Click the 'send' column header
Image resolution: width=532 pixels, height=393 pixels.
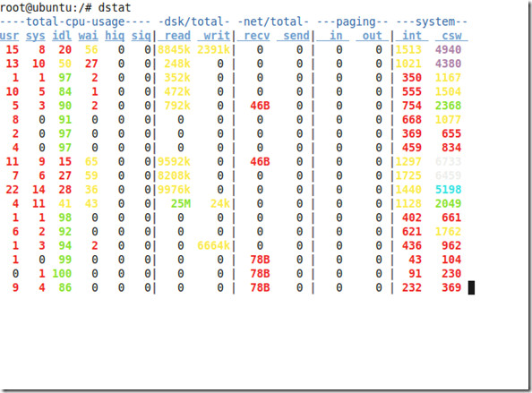(x=296, y=36)
